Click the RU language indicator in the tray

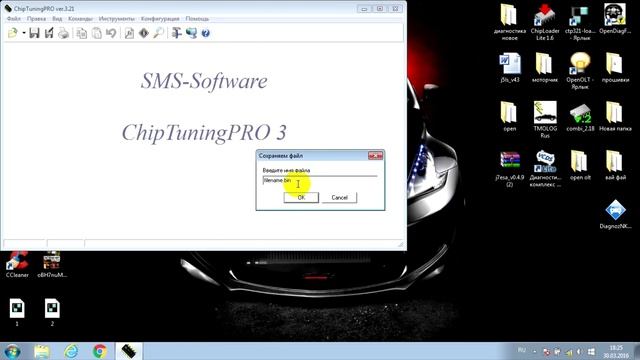522,350
